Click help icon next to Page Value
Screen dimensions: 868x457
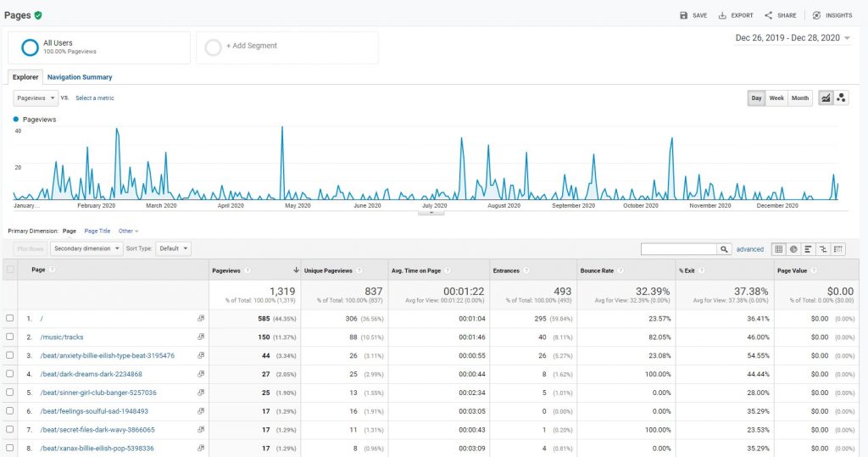click(814, 270)
